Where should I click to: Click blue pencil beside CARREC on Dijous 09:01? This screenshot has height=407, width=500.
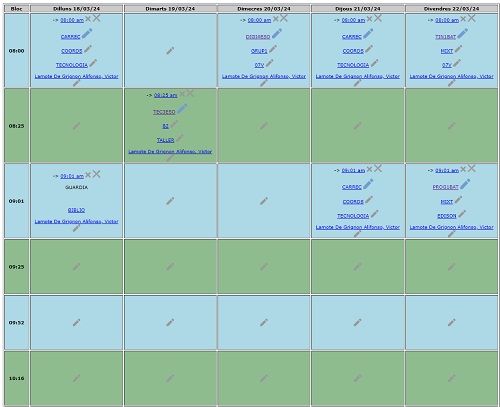click(x=368, y=184)
